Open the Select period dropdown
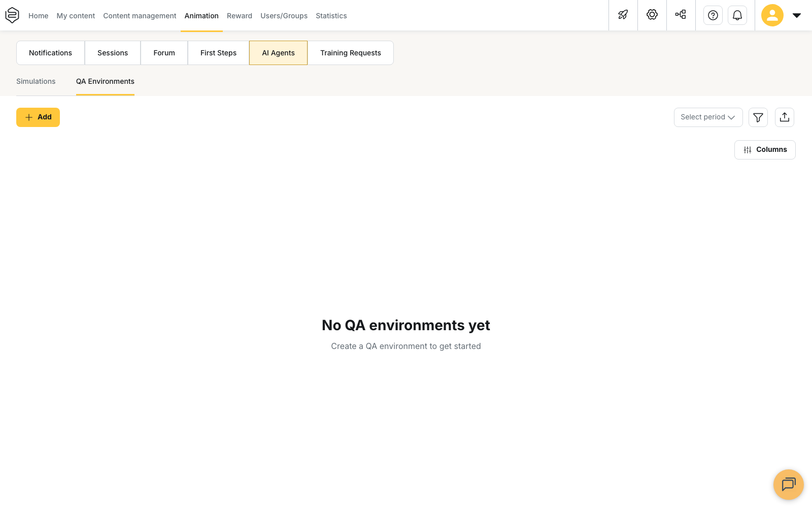The width and height of the screenshot is (812, 508). [708, 117]
